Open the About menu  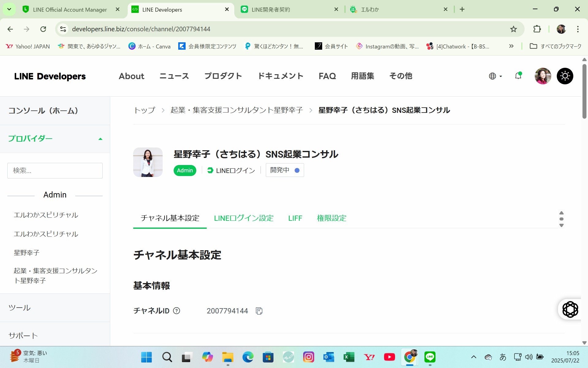pos(131,76)
